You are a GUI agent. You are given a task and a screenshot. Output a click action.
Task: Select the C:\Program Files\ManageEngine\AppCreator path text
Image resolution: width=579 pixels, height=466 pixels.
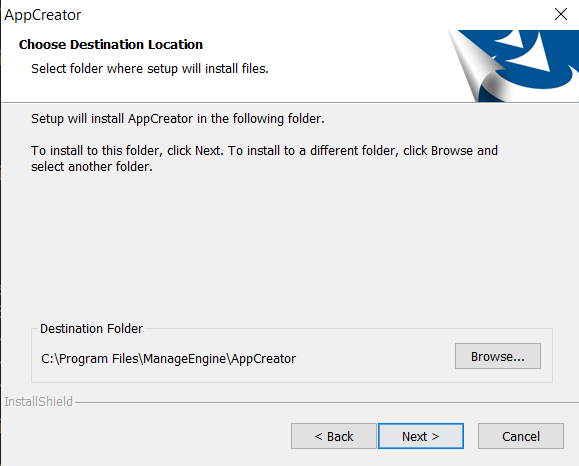[x=168, y=359]
